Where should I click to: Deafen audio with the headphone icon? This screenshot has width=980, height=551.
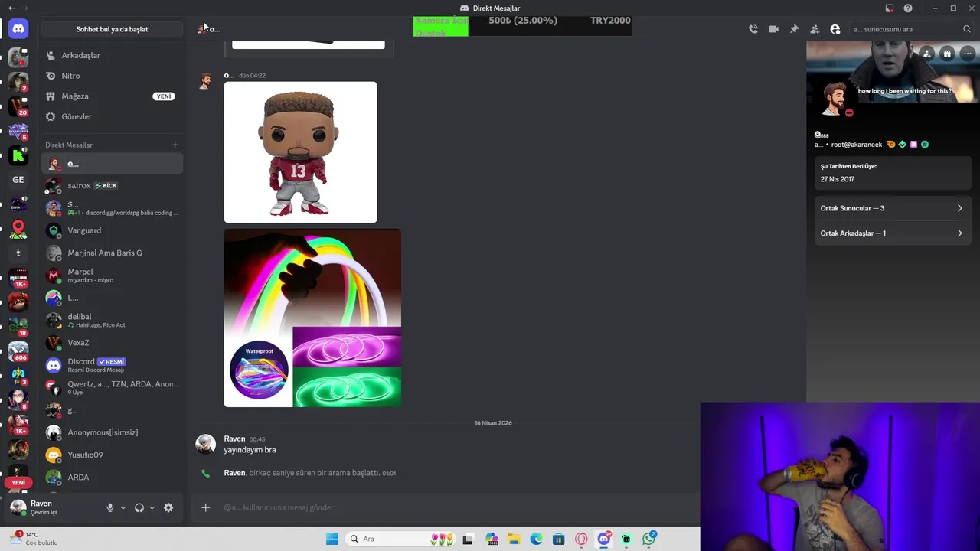(139, 507)
